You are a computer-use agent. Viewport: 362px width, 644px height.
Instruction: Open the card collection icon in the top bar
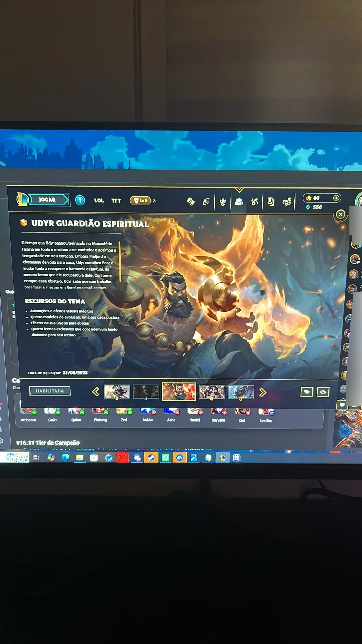[206, 201]
